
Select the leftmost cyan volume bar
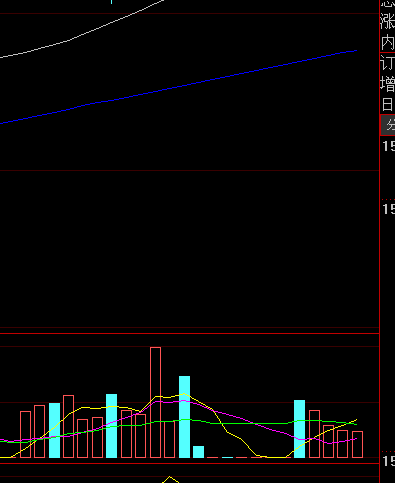click(54, 430)
